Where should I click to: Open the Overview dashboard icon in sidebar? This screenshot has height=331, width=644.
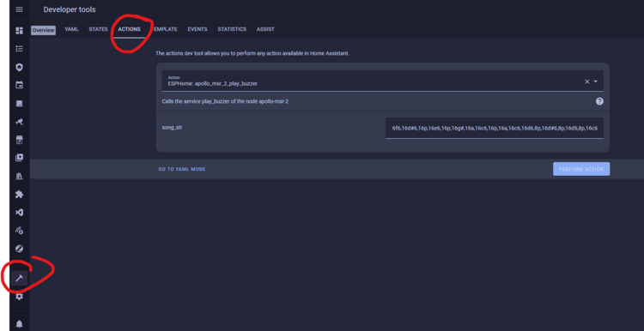point(19,30)
